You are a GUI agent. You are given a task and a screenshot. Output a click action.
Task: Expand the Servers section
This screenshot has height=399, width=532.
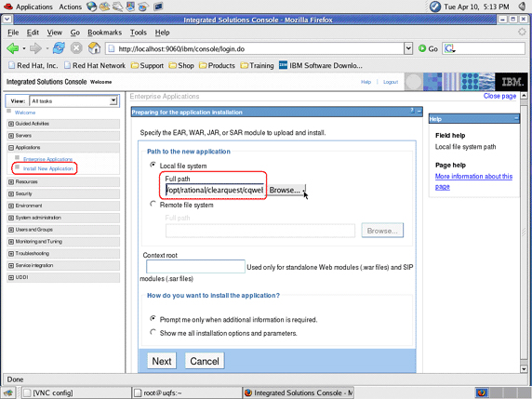pyautogui.click(x=11, y=136)
